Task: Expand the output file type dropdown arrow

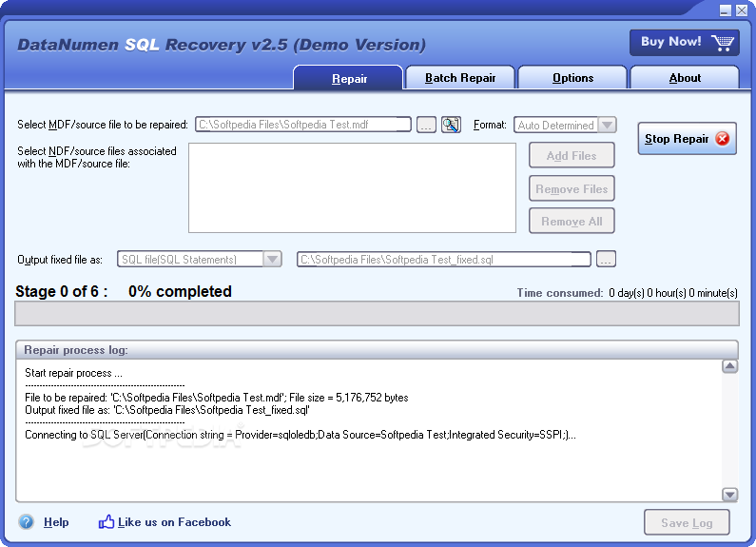Action: pyautogui.click(x=272, y=260)
